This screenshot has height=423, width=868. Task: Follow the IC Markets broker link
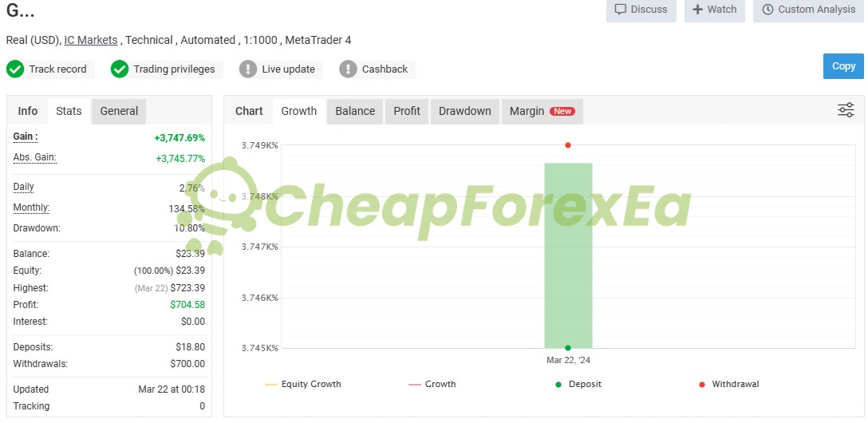(91, 40)
